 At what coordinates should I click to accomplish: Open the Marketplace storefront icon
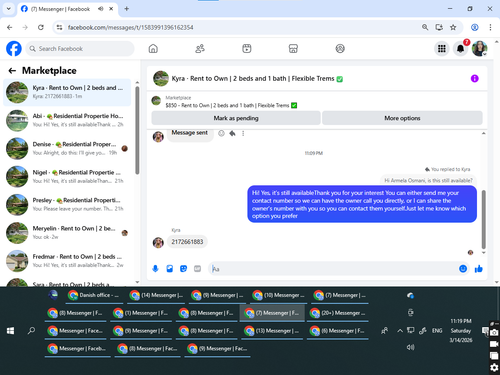coord(293,49)
